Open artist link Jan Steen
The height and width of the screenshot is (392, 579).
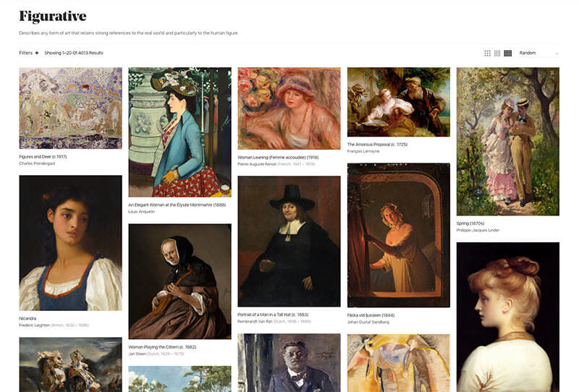[x=137, y=354]
